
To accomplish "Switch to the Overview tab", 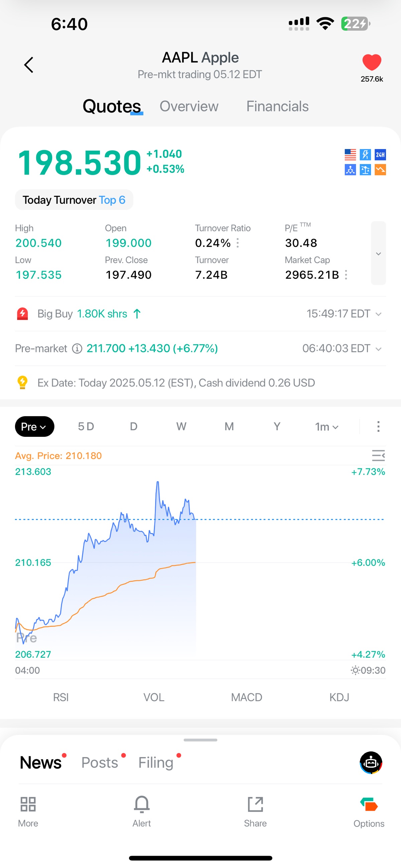I will pyautogui.click(x=189, y=107).
